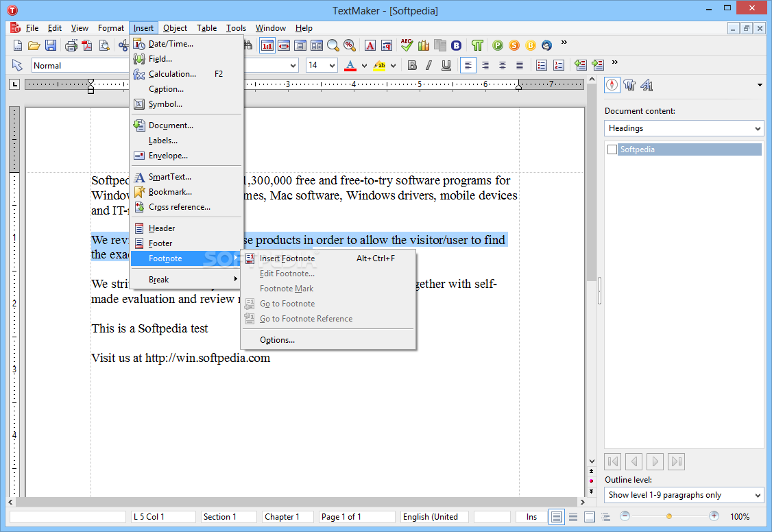Click the Export as PDF icon
Screen dimensions: 772x532
click(x=87, y=45)
